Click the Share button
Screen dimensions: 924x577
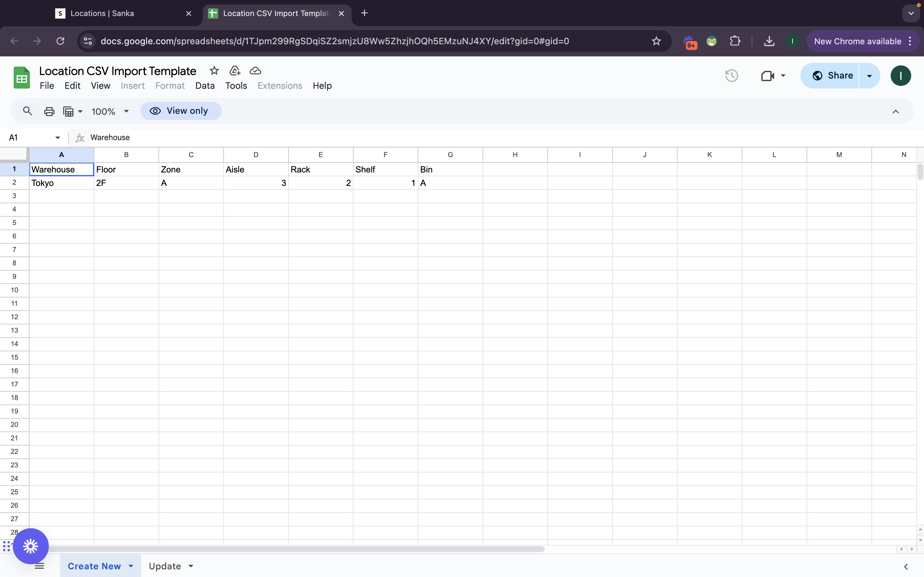coord(832,76)
